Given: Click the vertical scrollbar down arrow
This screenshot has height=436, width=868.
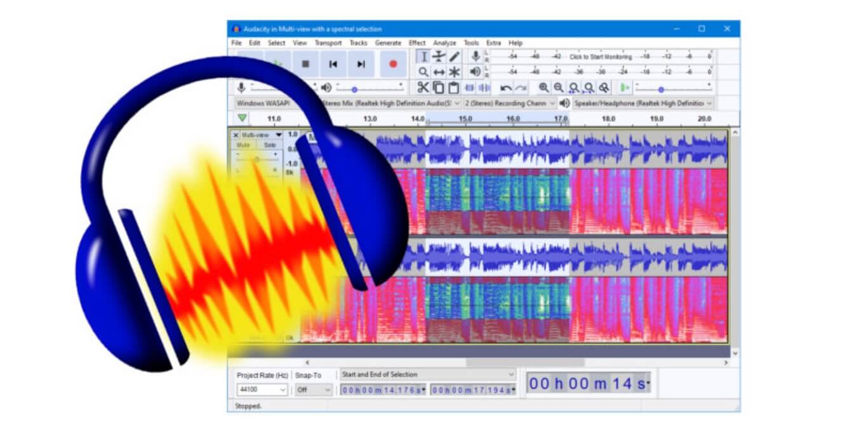Looking at the screenshot, I should (735, 353).
